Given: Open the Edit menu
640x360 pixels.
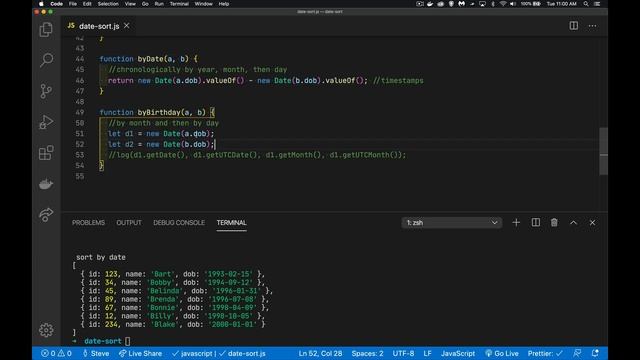Looking at the screenshot, I should (x=87, y=4).
